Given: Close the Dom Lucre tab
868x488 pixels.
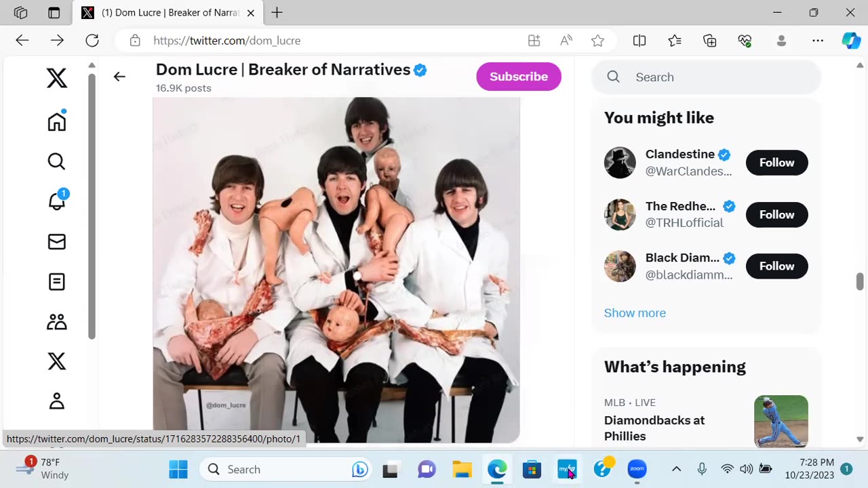Looking at the screenshot, I should (251, 13).
